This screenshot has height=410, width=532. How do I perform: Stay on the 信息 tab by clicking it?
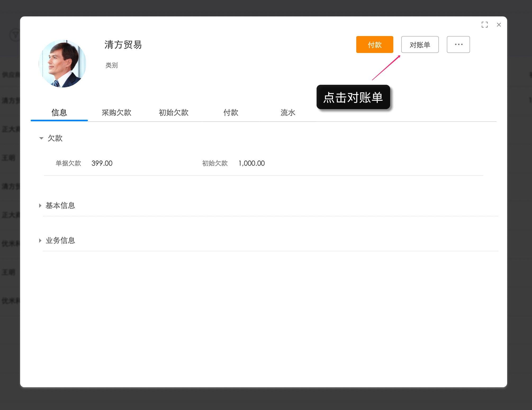pyautogui.click(x=59, y=113)
